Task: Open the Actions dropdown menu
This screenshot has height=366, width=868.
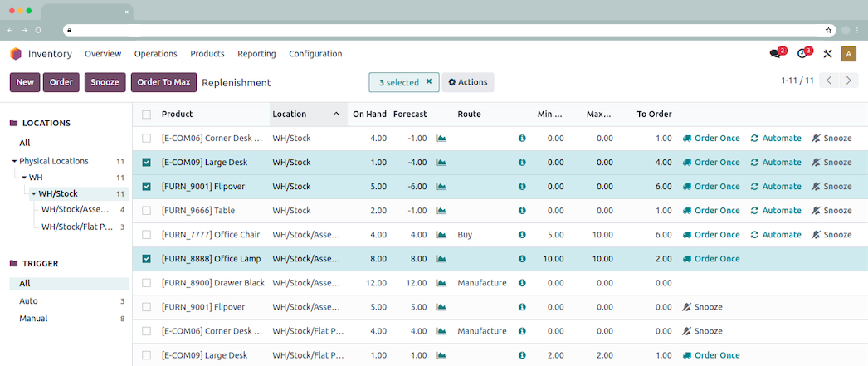Action: pos(468,82)
